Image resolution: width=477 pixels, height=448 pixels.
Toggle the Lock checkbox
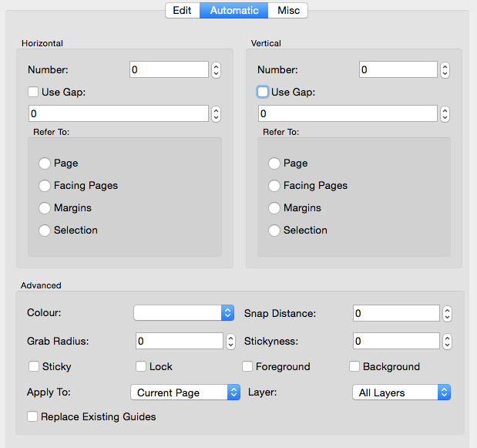pyautogui.click(x=141, y=367)
